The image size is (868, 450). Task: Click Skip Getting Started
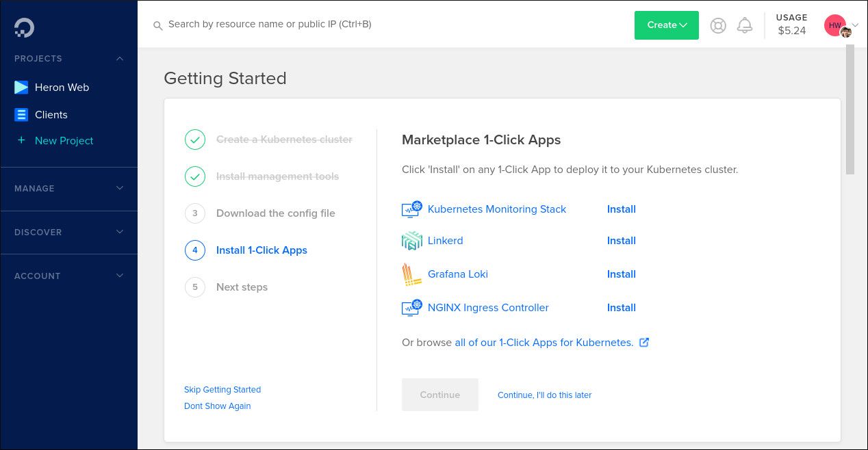(222, 389)
